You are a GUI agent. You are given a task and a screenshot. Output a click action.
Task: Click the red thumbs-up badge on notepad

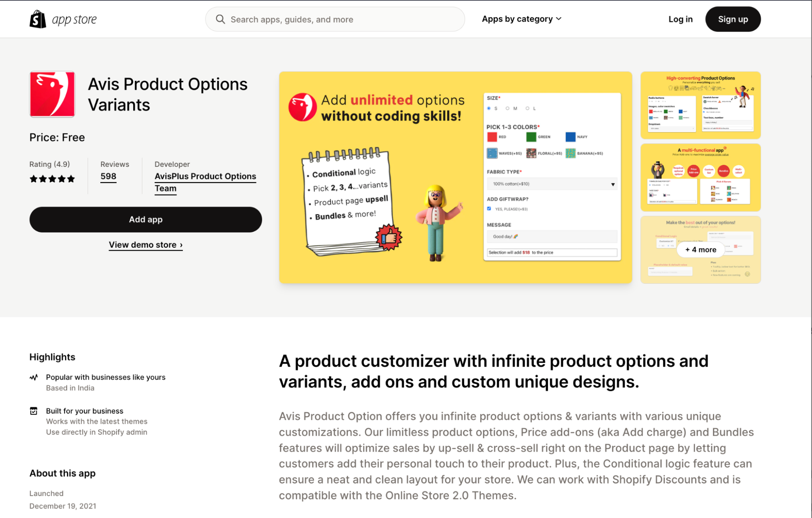pos(389,237)
